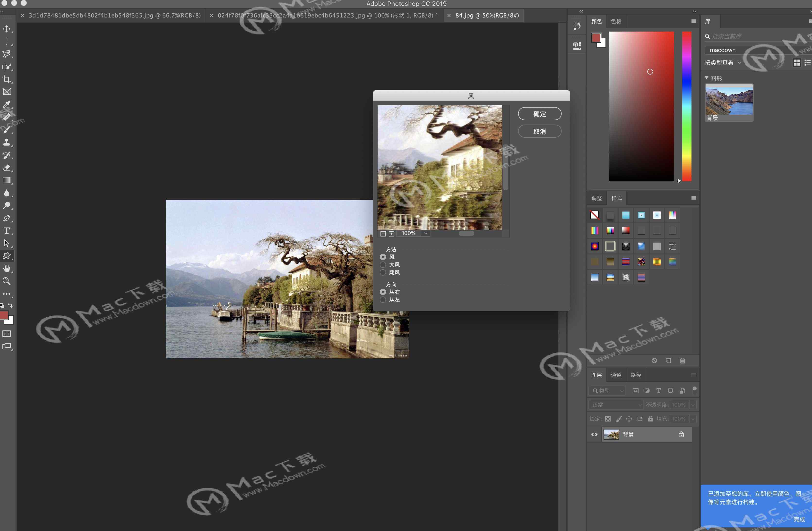The height and width of the screenshot is (531, 812).
Task: Select the Crop tool
Action: click(7, 79)
